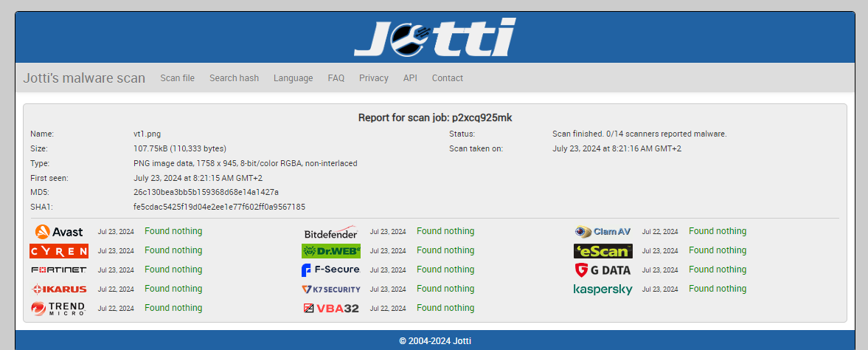Click the Kaspersky scanner logo
This screenshot has height=350, width=868.
[x=603, y=289]
